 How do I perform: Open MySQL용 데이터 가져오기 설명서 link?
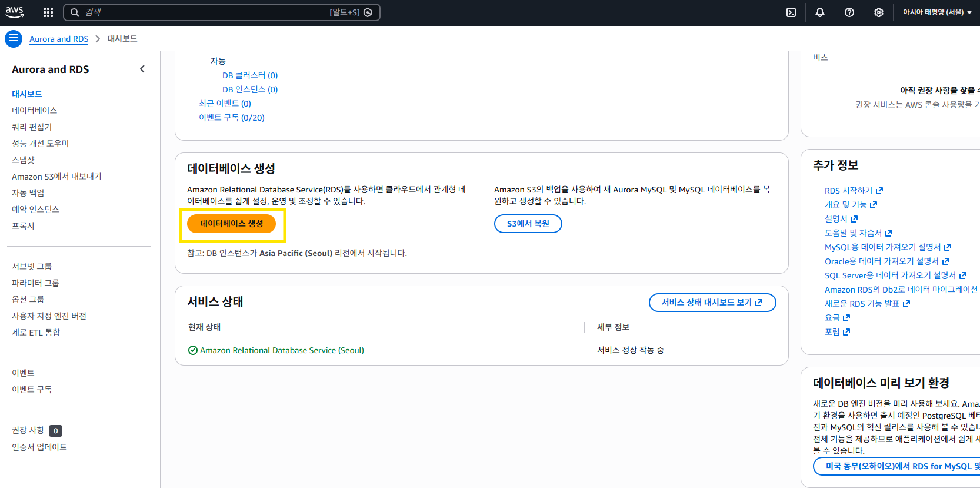888,247
